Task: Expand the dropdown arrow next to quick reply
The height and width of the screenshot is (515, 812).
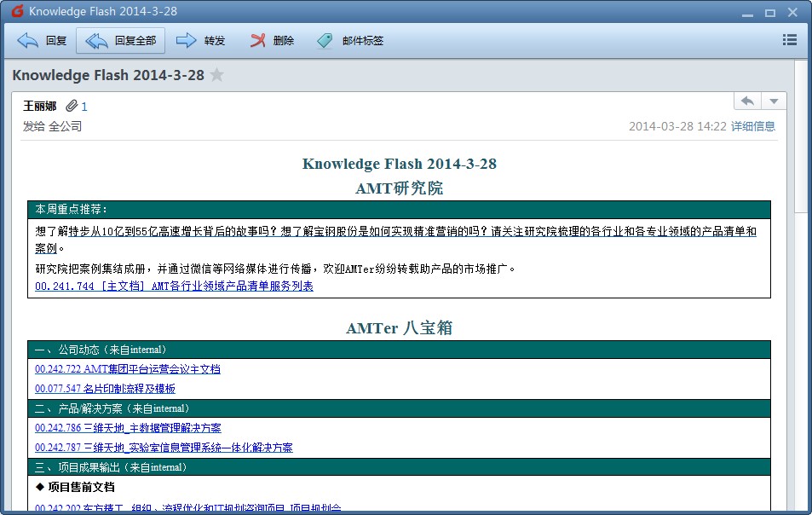Action: (x=774, y=101)
